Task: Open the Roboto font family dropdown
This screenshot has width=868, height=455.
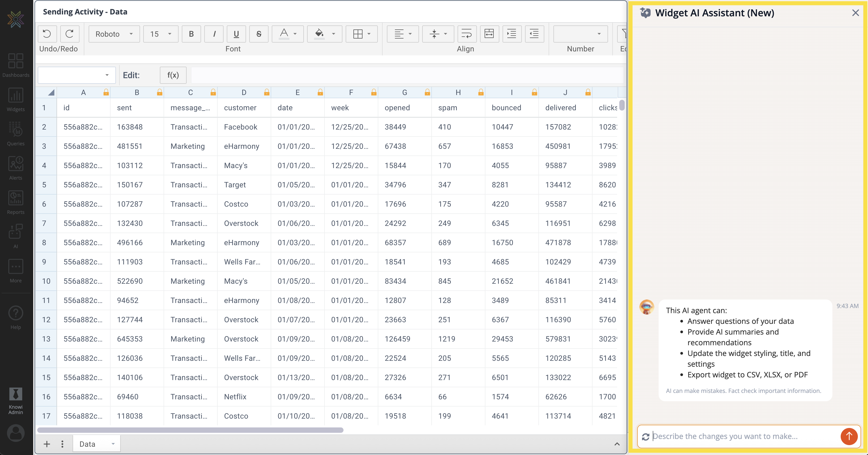Action: click(114, 34)
